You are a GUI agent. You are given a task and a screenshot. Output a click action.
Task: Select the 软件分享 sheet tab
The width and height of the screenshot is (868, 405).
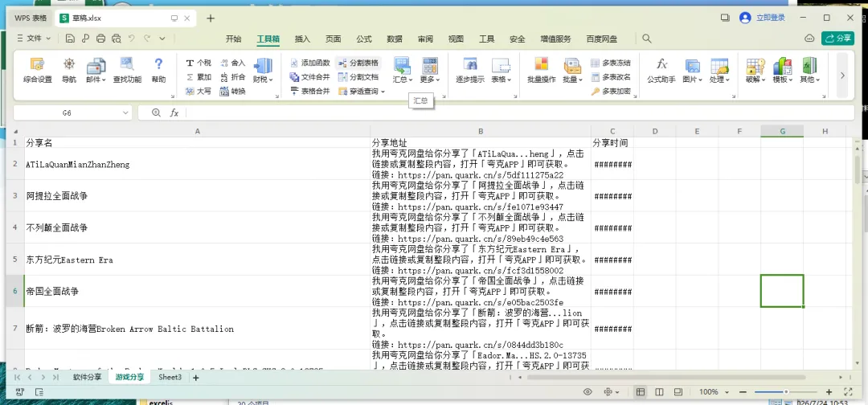(x=88, y=378)
